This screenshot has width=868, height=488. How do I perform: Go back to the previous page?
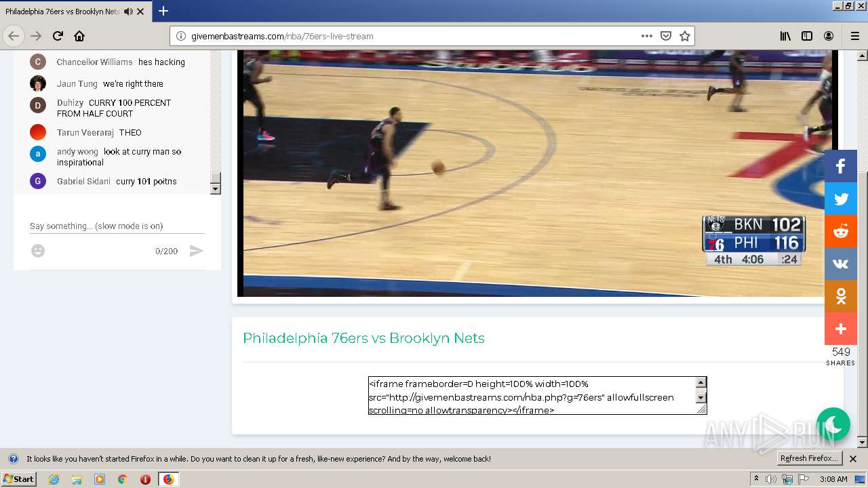(14, 36)
